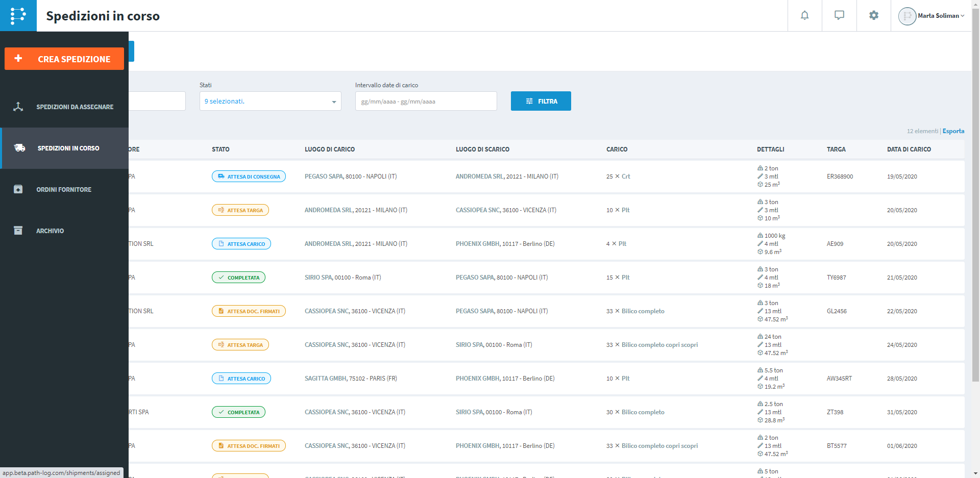Click the Intervallo date di carico field
The image size is (980, 478).
(426, 101)
